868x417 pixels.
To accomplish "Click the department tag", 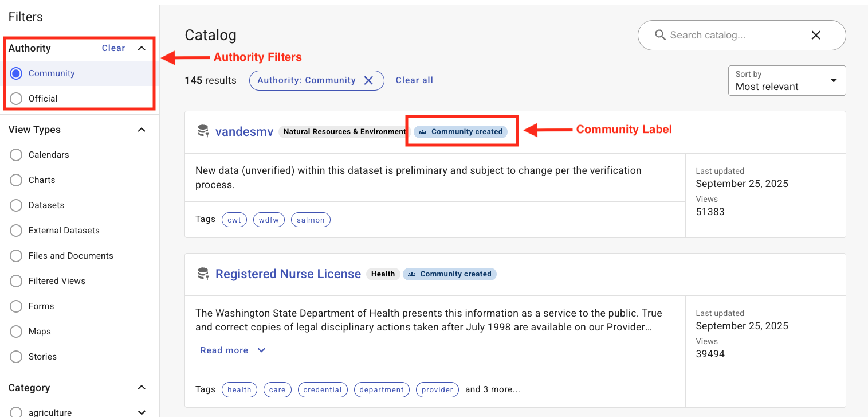I will (382, 389).
